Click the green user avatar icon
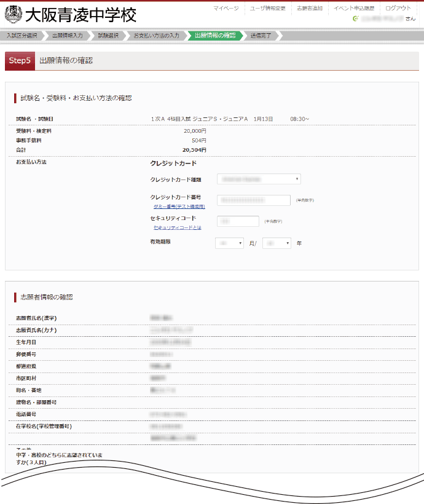 [356, 18]
